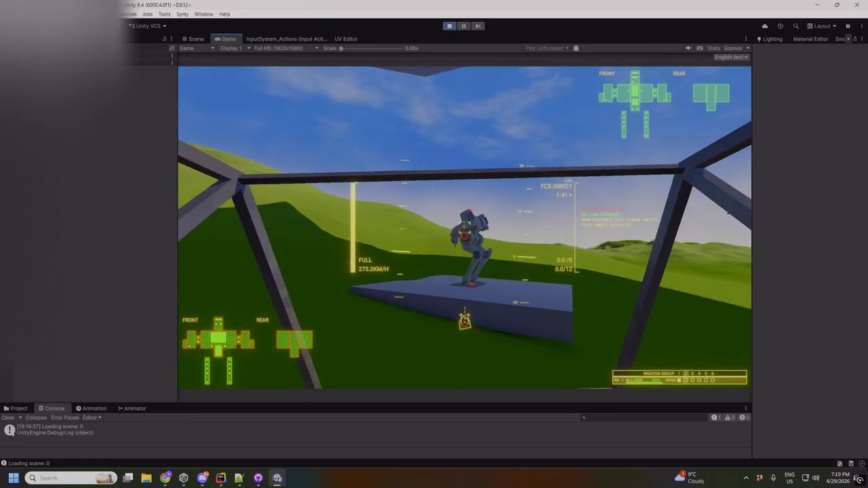Click the Unity search magnifier icon

(795, 26)
